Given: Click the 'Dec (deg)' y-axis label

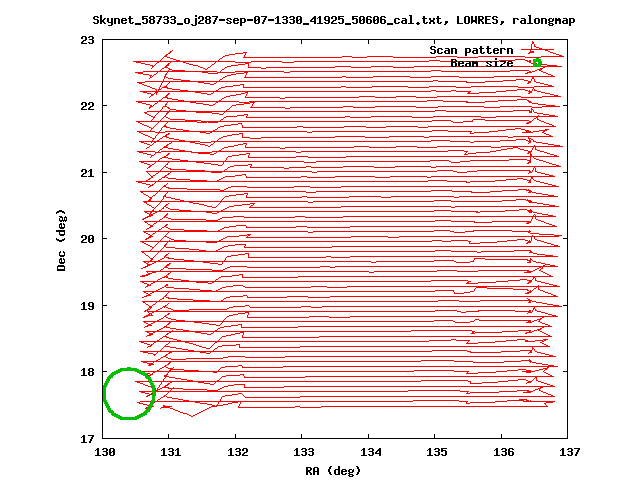Looking at the screenshot, I should point(61,240).
